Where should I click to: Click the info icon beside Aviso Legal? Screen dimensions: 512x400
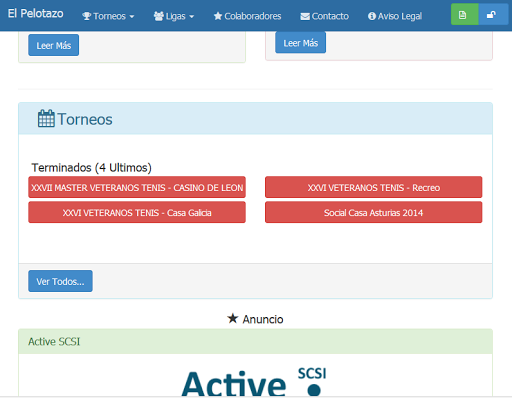point(372,16)
